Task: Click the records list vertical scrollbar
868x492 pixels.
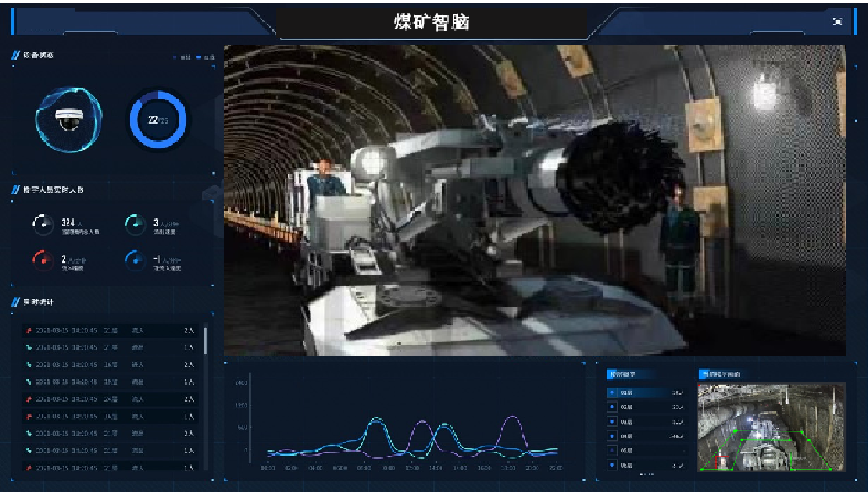Action: point(206,341)
